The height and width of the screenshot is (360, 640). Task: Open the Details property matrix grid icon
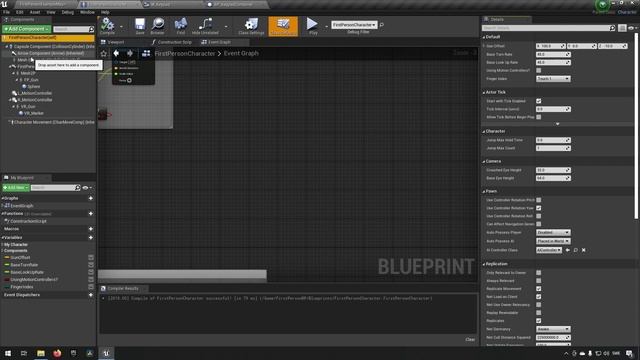(x=622, y=28)
